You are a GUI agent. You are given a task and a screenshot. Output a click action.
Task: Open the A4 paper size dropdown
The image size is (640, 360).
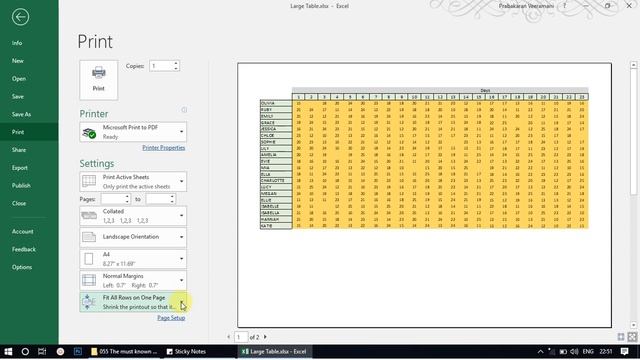point(133,259)
